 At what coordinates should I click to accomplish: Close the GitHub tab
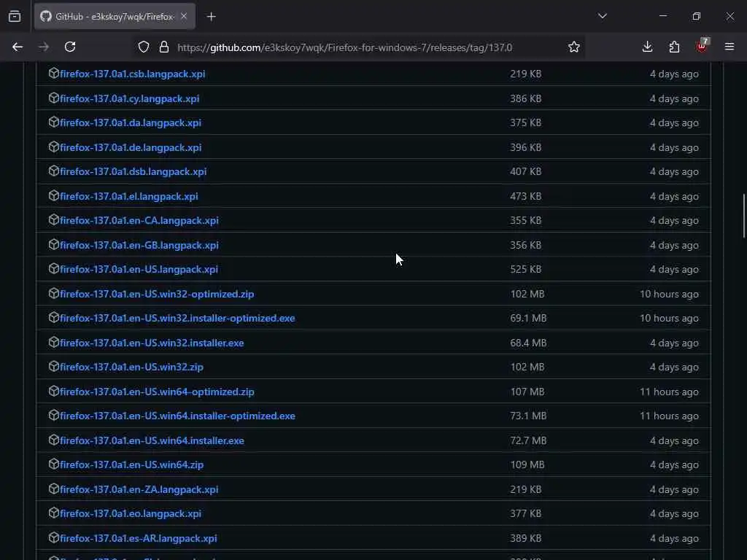coord(184,16)
